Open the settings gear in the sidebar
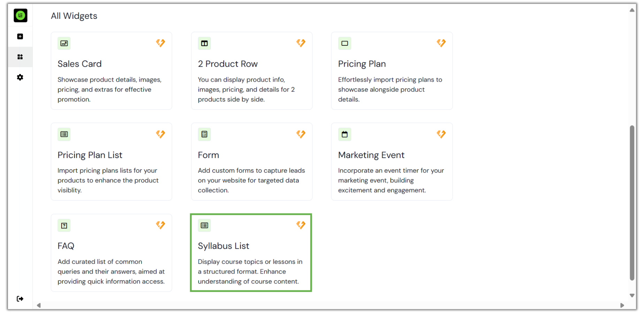The height and width of the screenshot is (313, 644). coord(20,77)
